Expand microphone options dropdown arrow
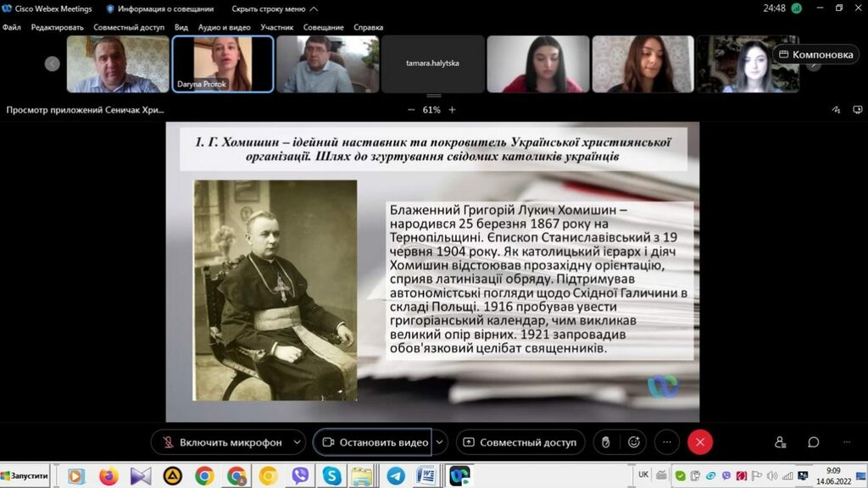The height and width of the screenshot is (488, 868). (297, 442)
